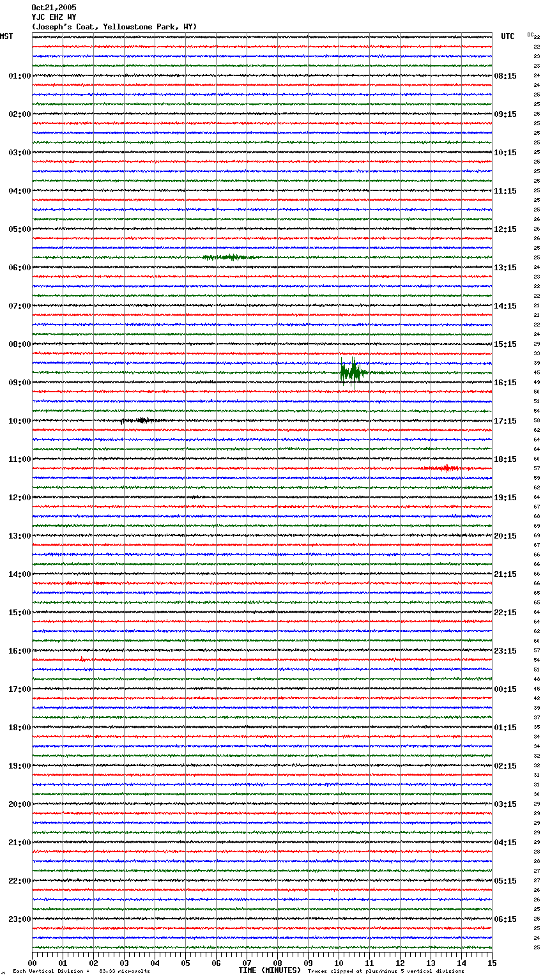
Task: Select the 16:00 MST time label
Action: pyautogui.click(x=19, y=651)
